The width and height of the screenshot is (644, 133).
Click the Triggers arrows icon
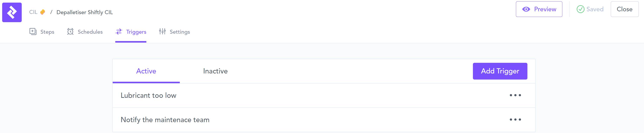[119, 32]
